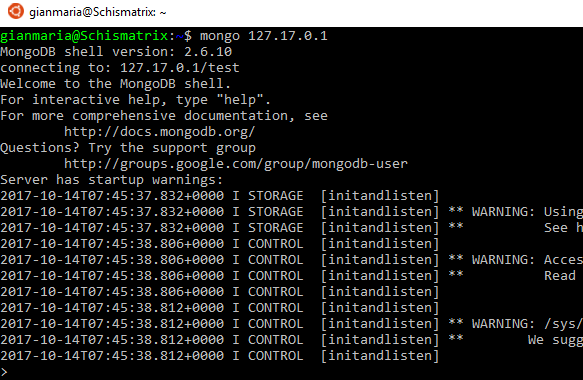The width and height of the screenshot is (583, 380).
Task: Click the Ubuntu logo icon in title bar
Action: 16,12
